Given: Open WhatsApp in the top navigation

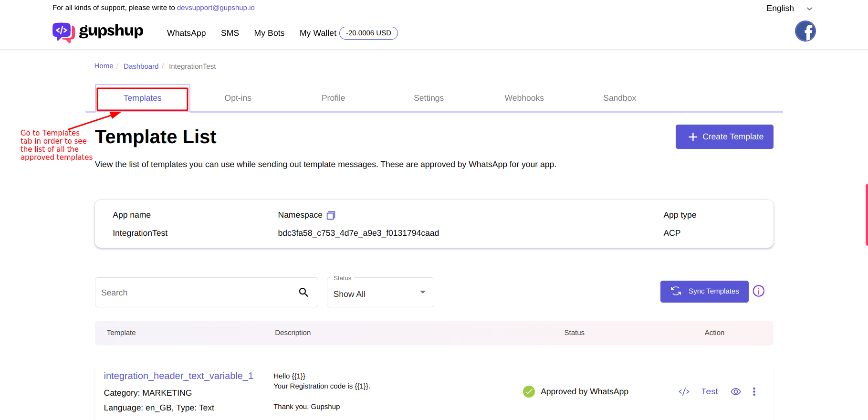Looking at the screenshot, I should [186, 33].
